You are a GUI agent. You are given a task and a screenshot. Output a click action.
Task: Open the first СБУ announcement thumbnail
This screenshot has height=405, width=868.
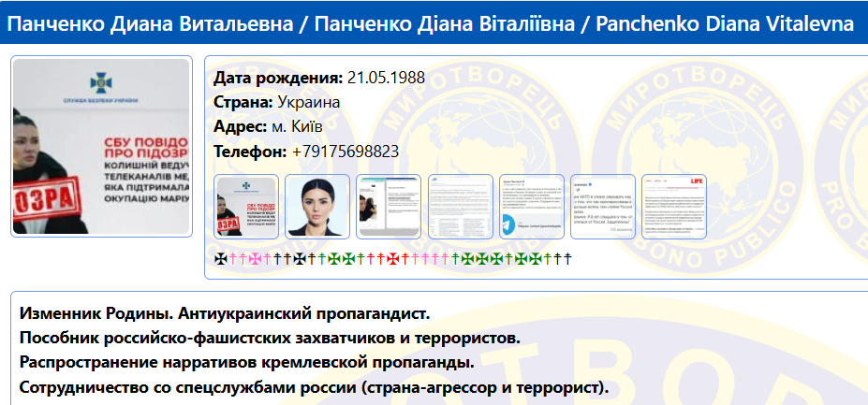[245, 206]
